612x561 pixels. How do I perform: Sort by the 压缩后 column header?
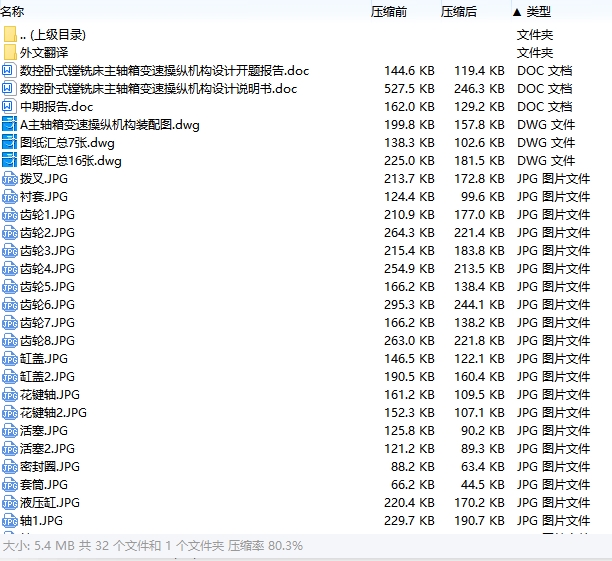[459, 12]
